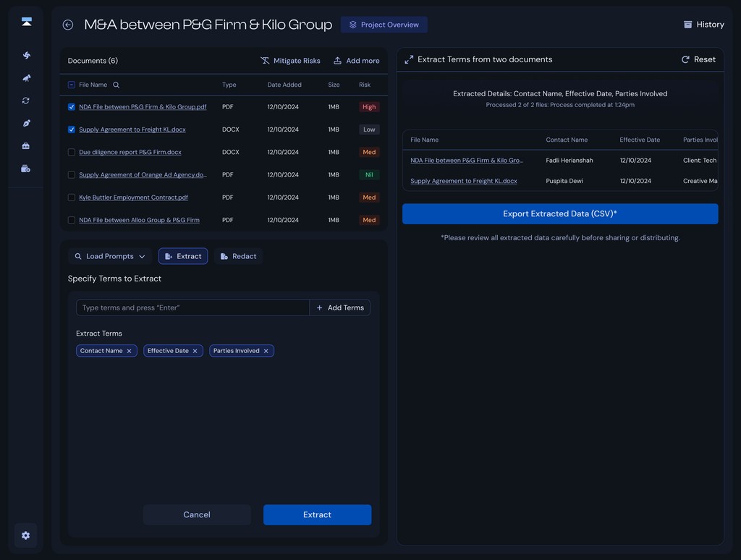The width and height of the screenshot is (741, 560).
Task: Open settings gear at sidebar bottom
Action: click(x=25, y=535)
